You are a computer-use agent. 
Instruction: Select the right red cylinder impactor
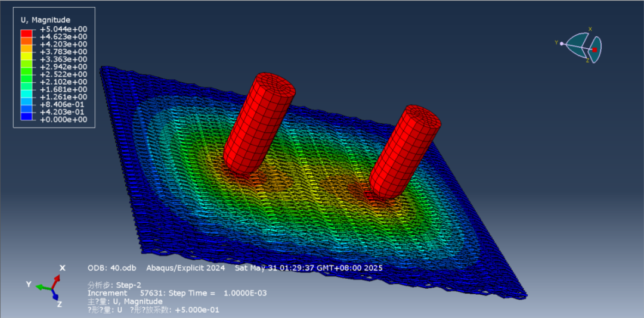click(x=405, y=152)
